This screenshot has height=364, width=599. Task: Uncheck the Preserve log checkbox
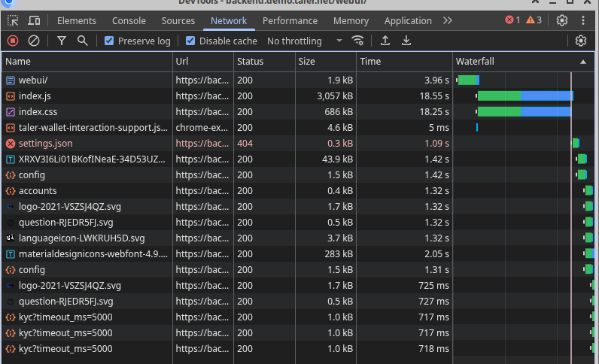pyautogui.click(x=110, y=41)
